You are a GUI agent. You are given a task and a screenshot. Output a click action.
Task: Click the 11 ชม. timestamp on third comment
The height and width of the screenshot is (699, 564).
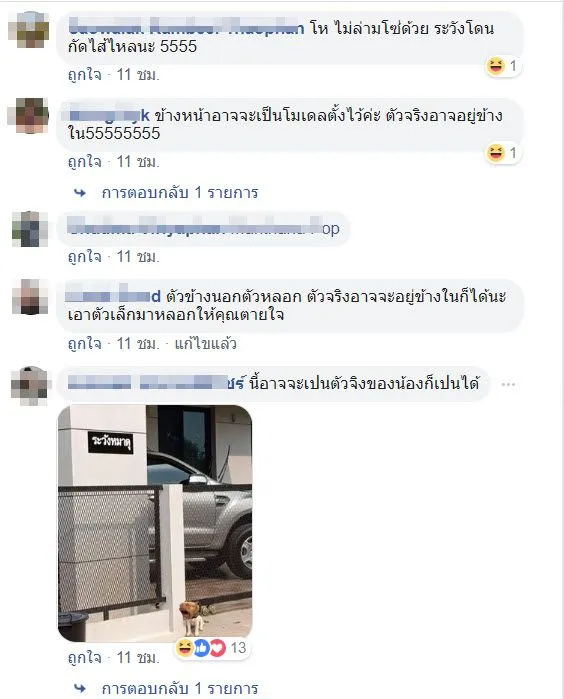tap(138, 257)
